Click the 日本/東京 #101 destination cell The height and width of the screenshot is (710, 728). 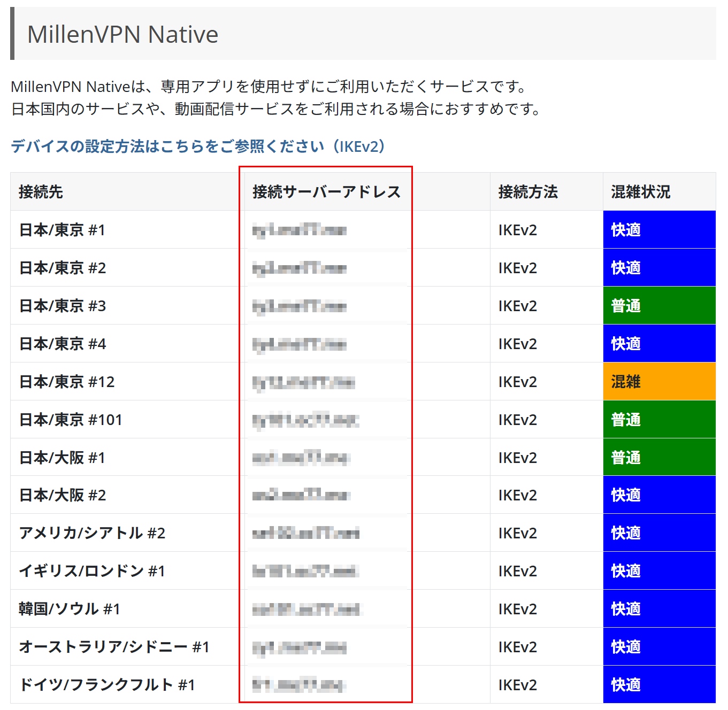pyautogui.click(x=71, y=420)
